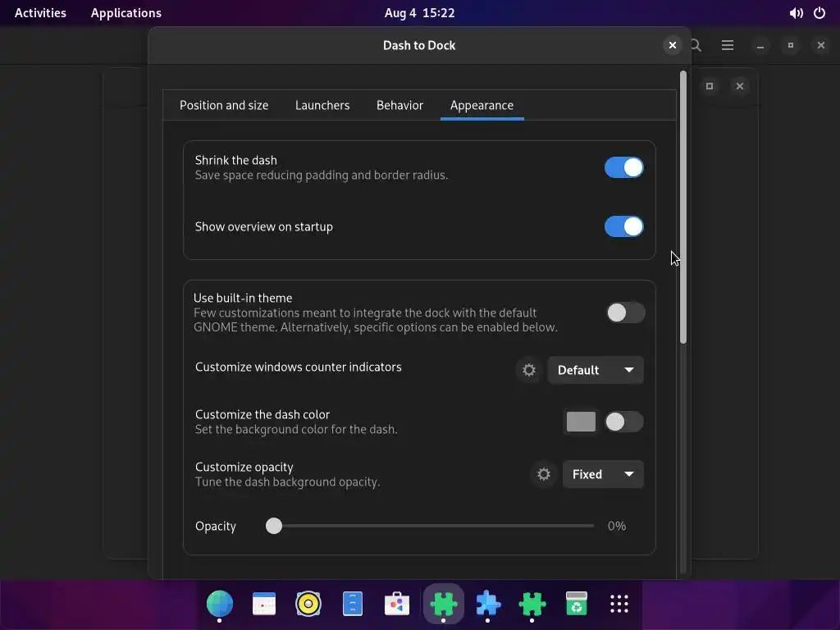
Task: Open the Applications menu in top bar
Action: coord(126,13)
